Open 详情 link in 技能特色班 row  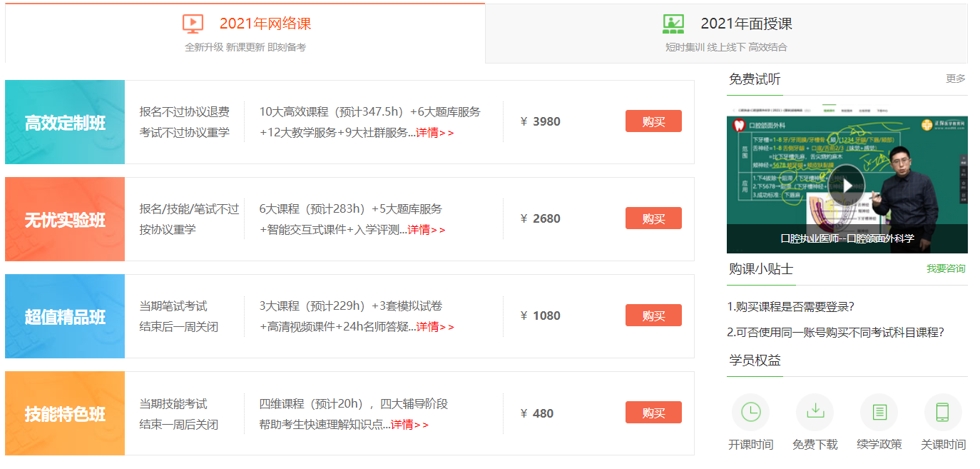pos(409,425)
